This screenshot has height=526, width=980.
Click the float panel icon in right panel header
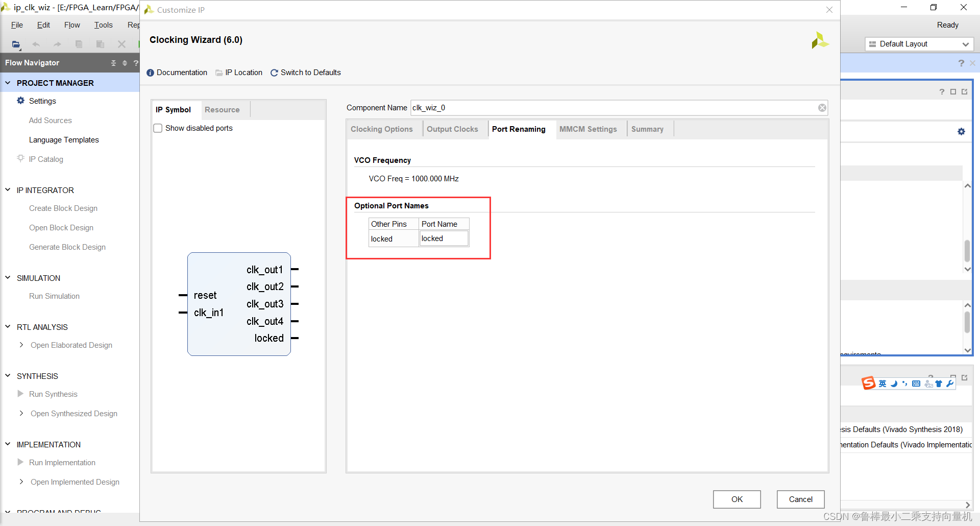(964, 92)
